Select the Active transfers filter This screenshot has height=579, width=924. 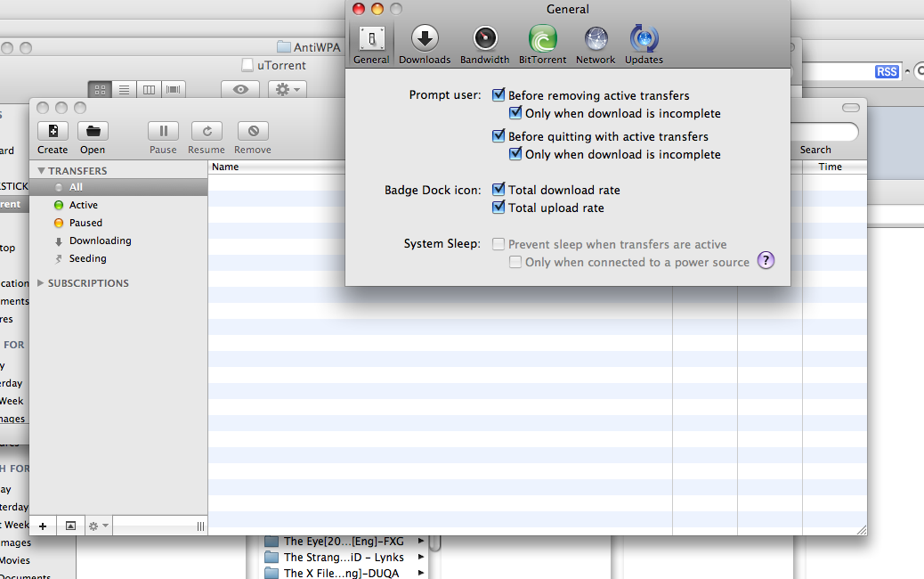[84, 205]
